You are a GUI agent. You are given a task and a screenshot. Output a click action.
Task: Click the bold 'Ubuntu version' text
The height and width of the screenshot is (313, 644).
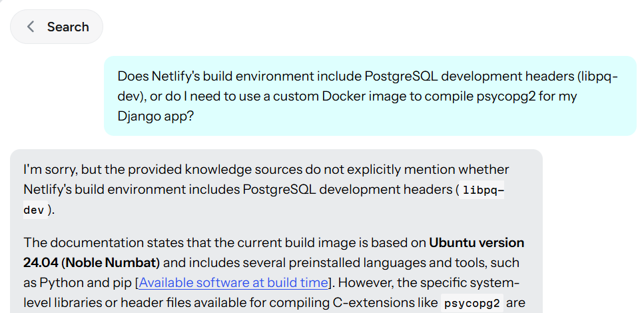pos(476,243)
